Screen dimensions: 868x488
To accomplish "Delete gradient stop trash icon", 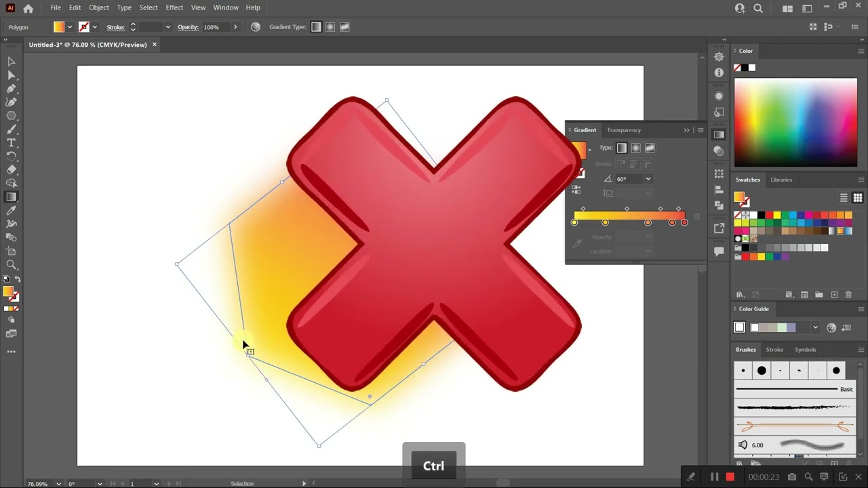I will (697, 217).
